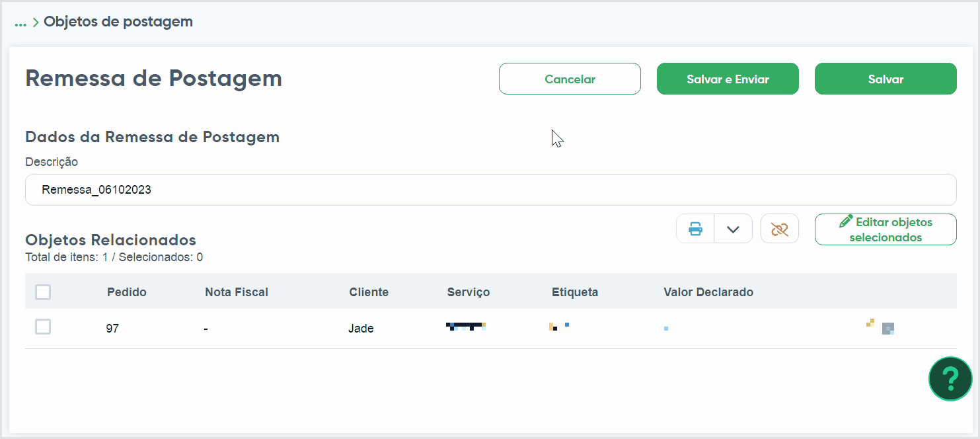Image resolution: width=980 pixels, height=439 pixels.
Task: Click the Valor Declarado column header
Action: tap(708, 292)
